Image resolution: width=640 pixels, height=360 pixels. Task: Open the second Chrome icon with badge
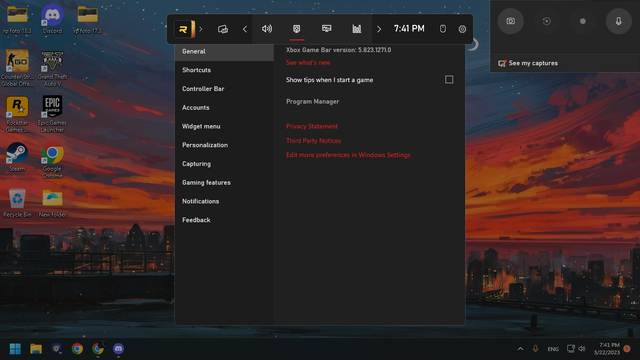point(98,349)
